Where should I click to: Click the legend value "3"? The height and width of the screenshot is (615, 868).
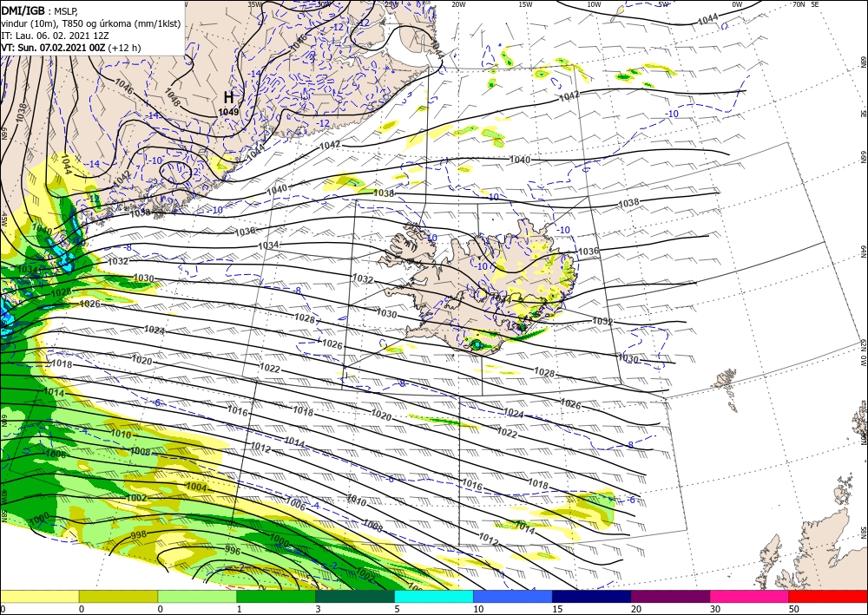318,609
